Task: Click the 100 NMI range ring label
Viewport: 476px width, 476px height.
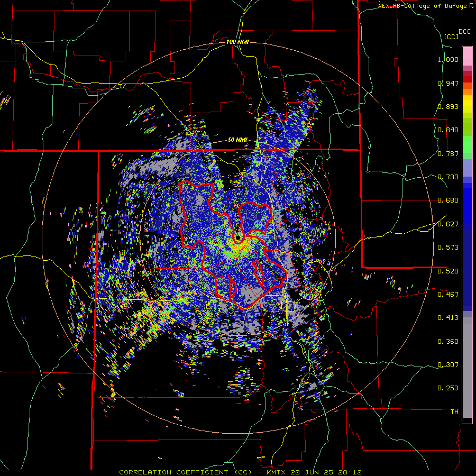Action: pyautogui.click(x=237, y=42)
